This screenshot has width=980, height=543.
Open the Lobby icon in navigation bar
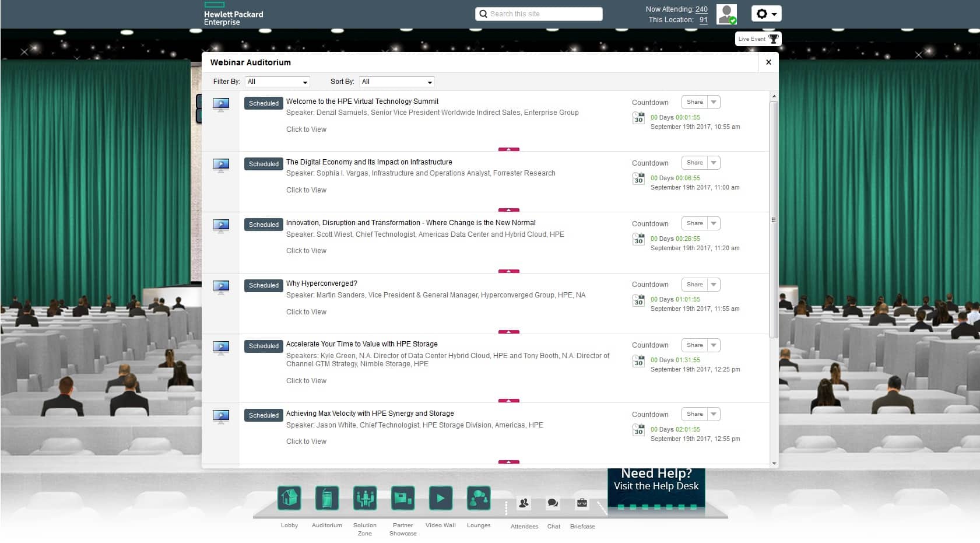[289, 499]
